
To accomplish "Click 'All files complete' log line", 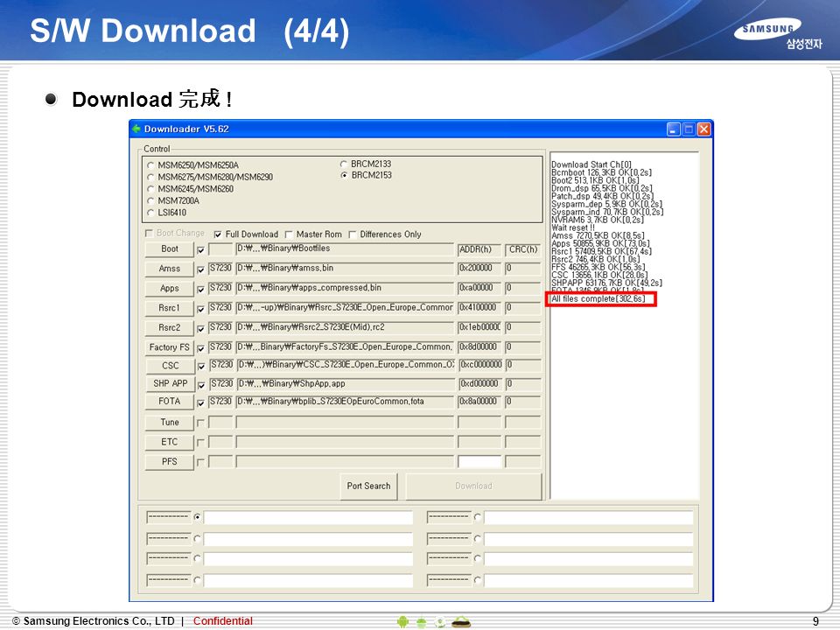I will pos(598,299).
